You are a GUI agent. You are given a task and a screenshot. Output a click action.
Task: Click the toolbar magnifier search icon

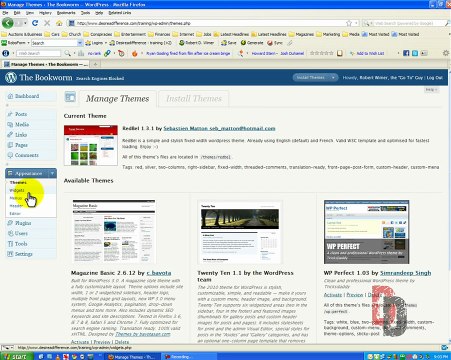tap(67, 53)
